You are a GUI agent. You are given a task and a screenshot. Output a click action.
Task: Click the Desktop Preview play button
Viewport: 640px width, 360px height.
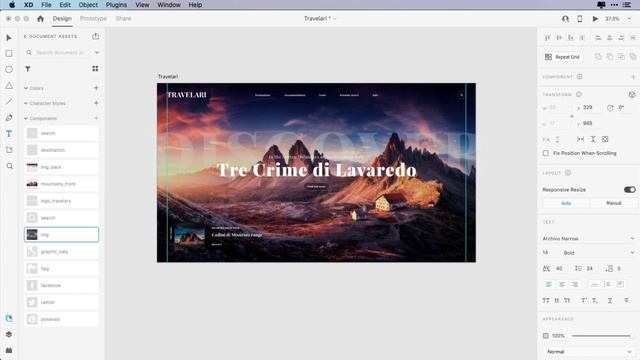coord(595,19)
